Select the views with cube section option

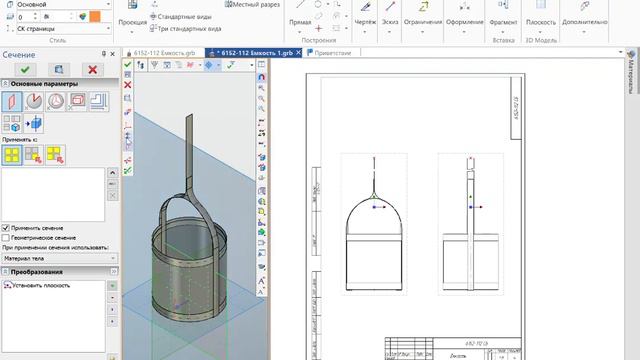[x=12, y=123]
